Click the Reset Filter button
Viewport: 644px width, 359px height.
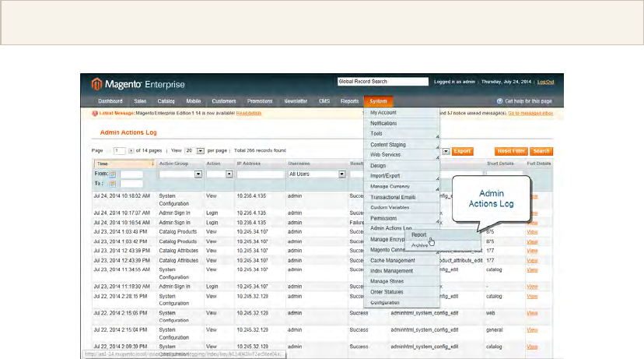[x=511, y=151]
